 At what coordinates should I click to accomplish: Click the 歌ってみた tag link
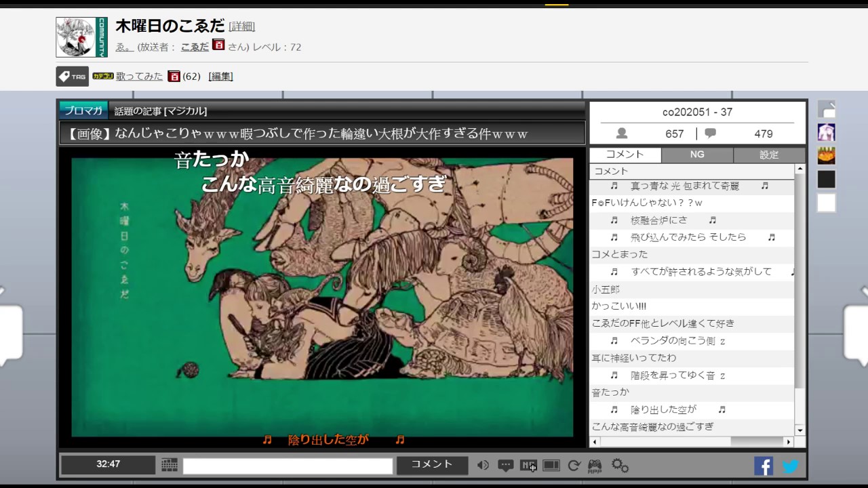[140, 77]
